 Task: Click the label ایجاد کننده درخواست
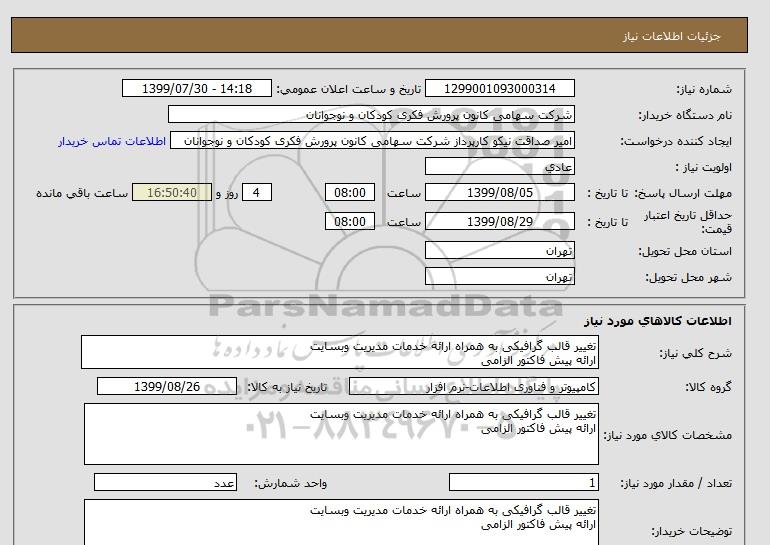[676, 142]
